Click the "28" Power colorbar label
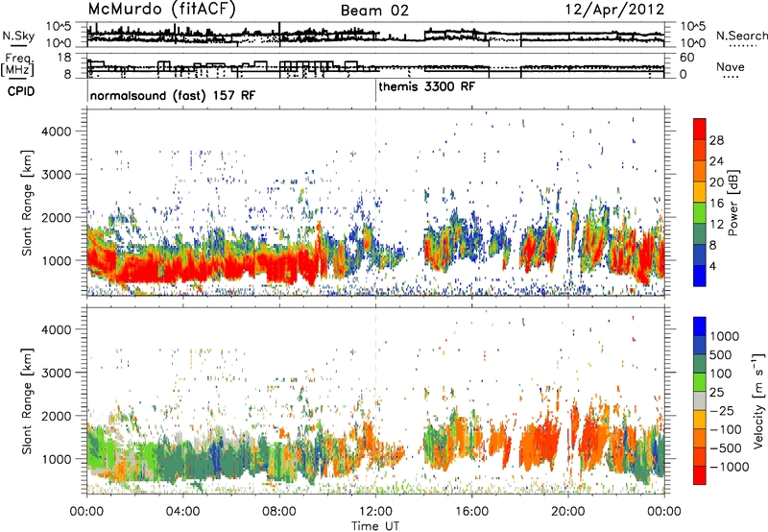Image resolution: width=768 pixels, height=532 pixels. pyautogui.click(x=716, y=140)
